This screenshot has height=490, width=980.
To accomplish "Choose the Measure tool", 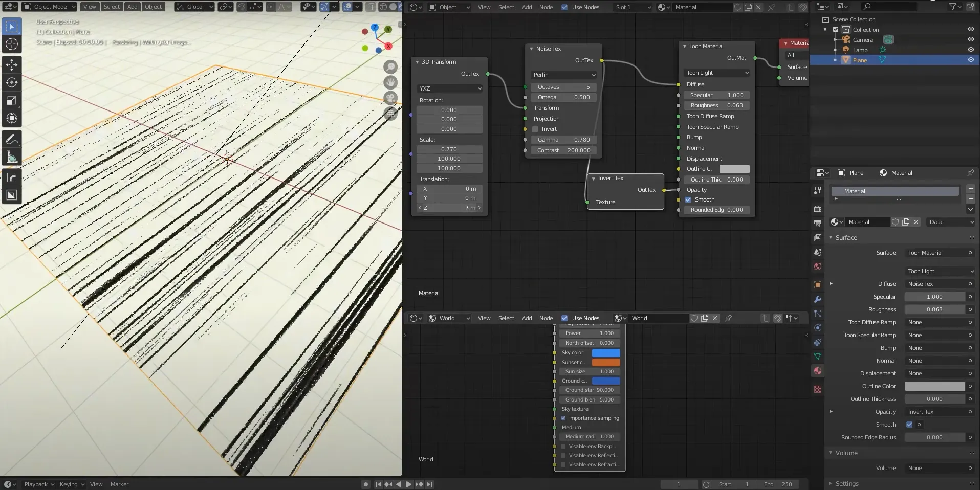I will [11, 157].
